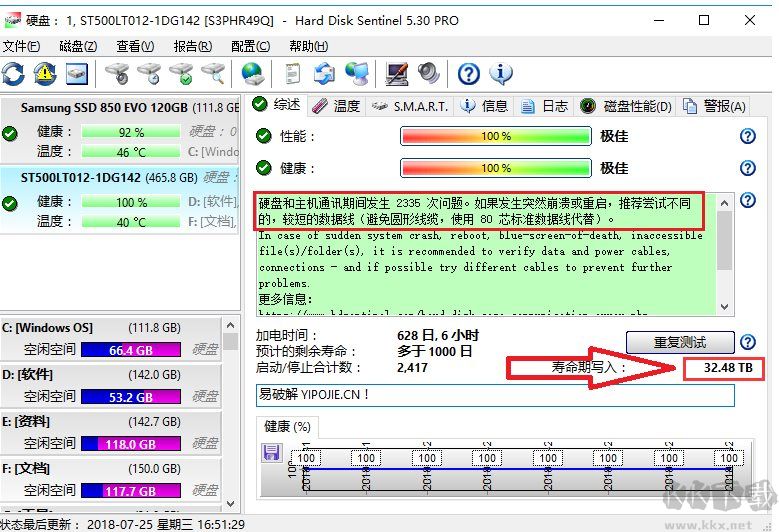
Task: Click the 多于 1000 日 remaining life value
Action: pos(434,352)
